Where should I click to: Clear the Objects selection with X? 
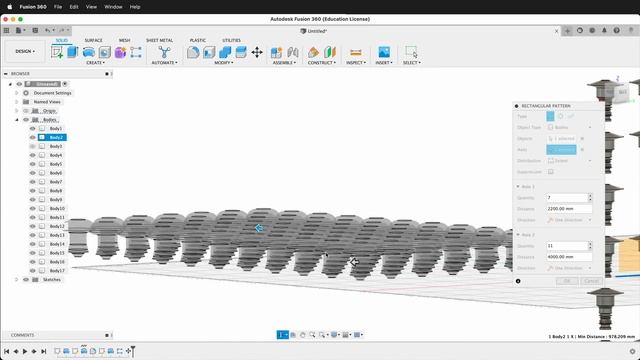click(x=582, y=139)
